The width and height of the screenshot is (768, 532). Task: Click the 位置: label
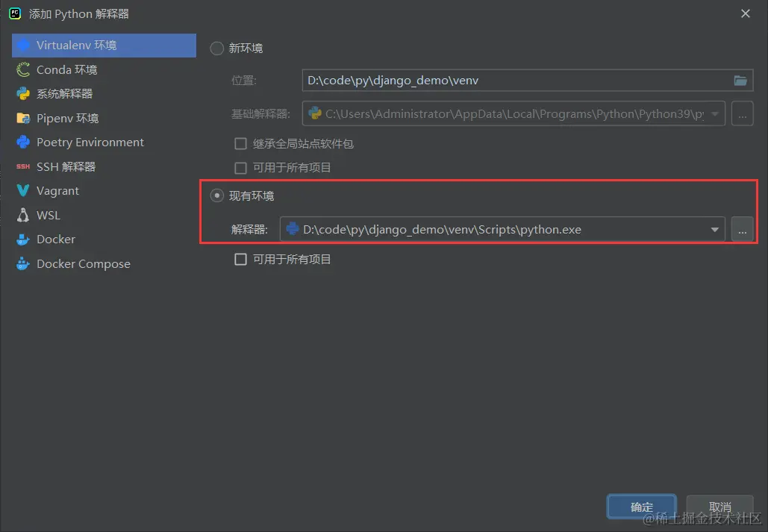point(243,81)
